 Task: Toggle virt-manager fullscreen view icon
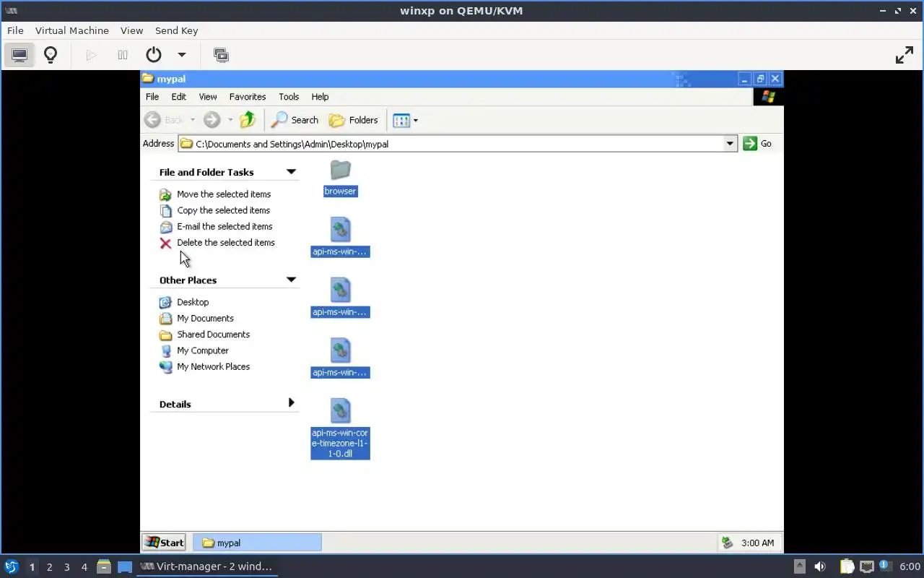pyautogui.click(x=905, y=55)
